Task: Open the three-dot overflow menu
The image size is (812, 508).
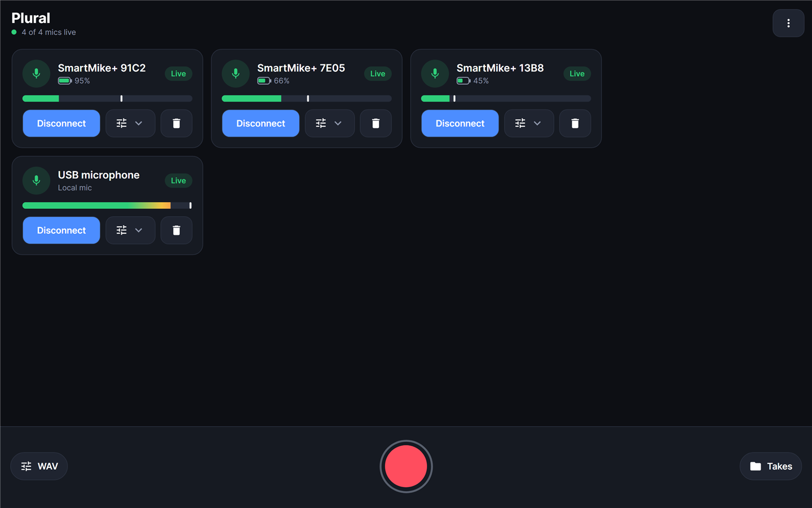Action: [788, 23]
